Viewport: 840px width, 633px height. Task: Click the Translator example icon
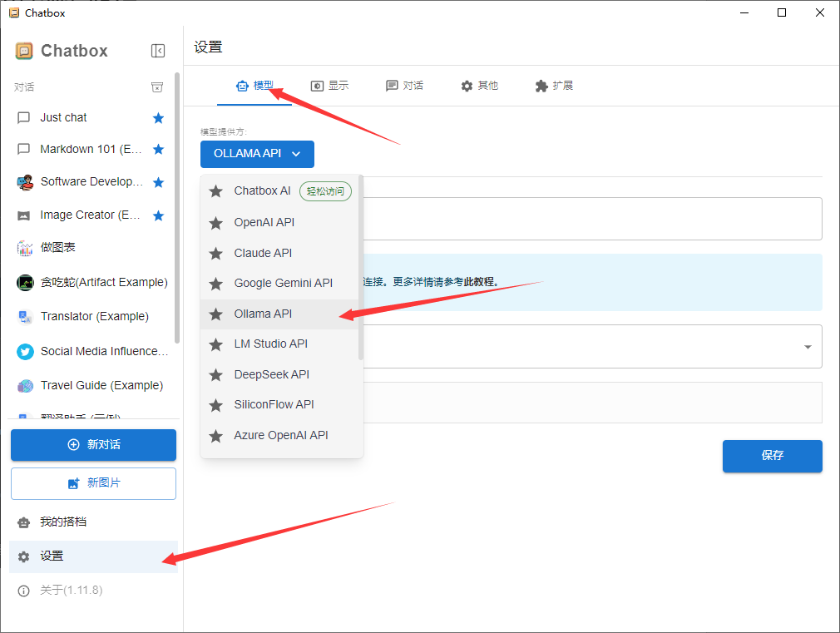[x=25, y=317]
